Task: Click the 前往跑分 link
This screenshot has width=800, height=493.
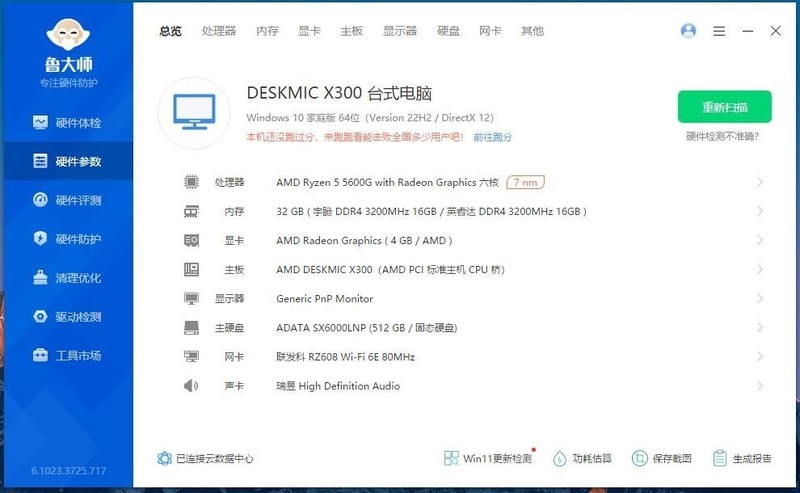Action: 492,137
